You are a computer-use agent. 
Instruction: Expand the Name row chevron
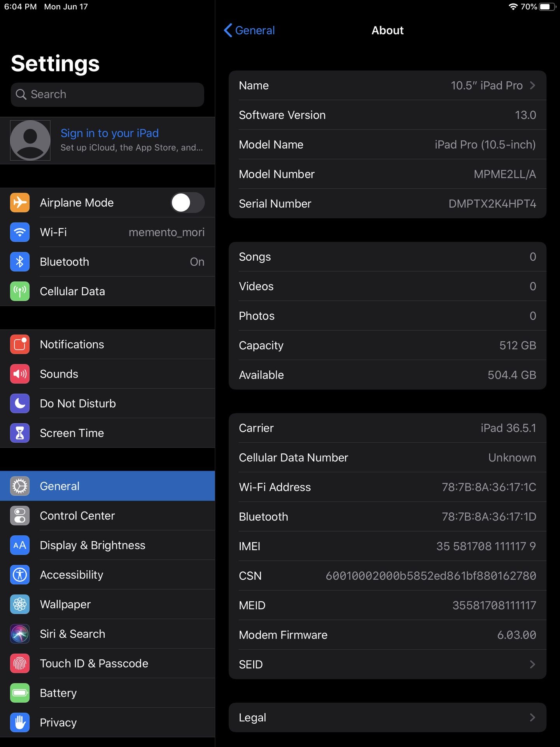point(533,85)
